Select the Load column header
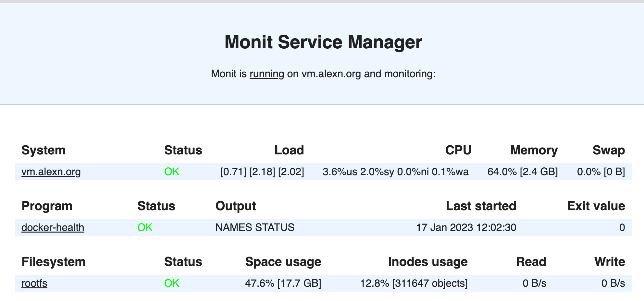Viewport: 644px width, 301px height. 289,150
